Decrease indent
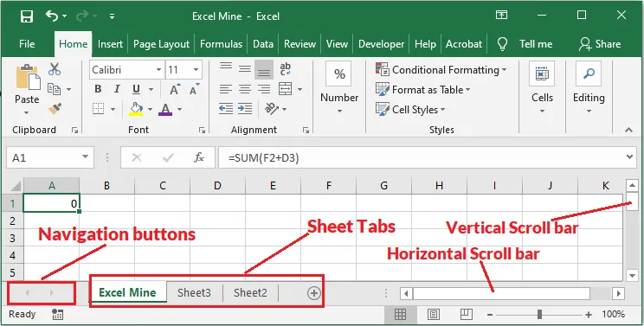 coord(225,109)
